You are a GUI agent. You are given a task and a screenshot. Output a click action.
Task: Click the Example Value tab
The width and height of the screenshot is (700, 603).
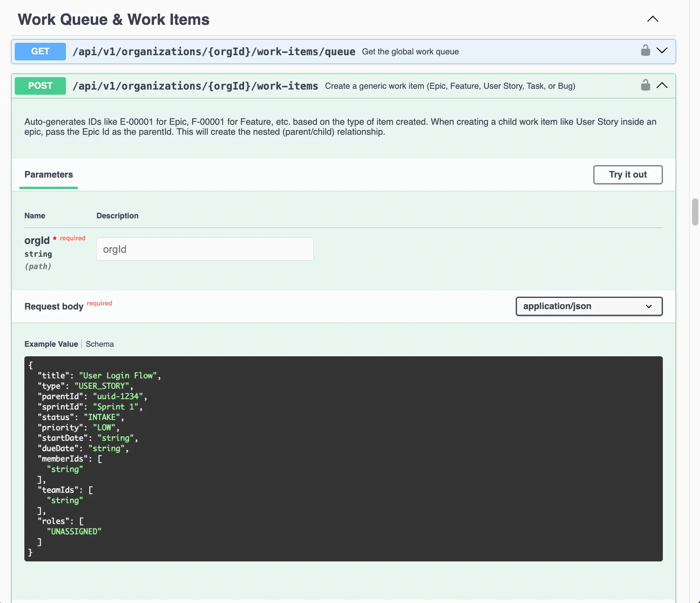point(51,344)
